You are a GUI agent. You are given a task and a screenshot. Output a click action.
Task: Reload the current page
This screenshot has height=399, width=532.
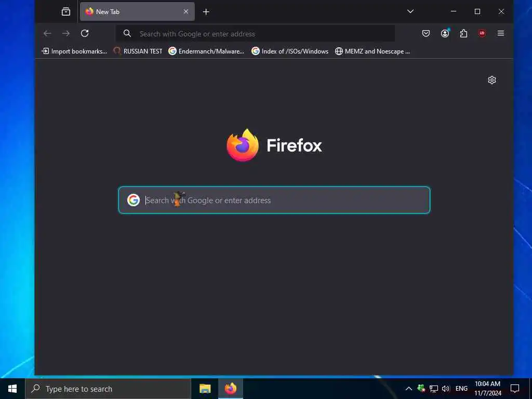pos(85,33)
